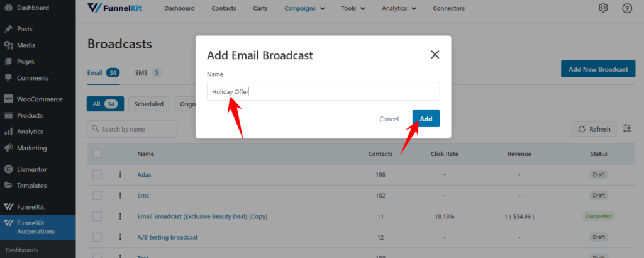Open row actions menu for Adas
644x258 pixels.
[x=120, y=174]
